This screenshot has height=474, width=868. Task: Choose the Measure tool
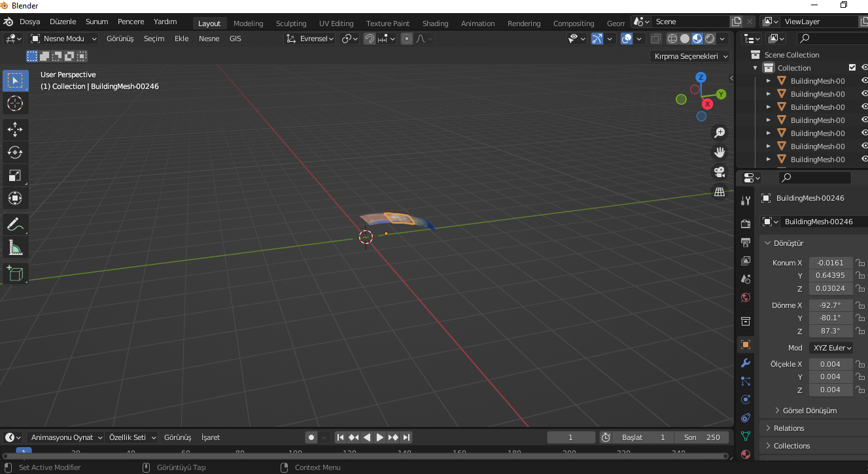(15, 247)
